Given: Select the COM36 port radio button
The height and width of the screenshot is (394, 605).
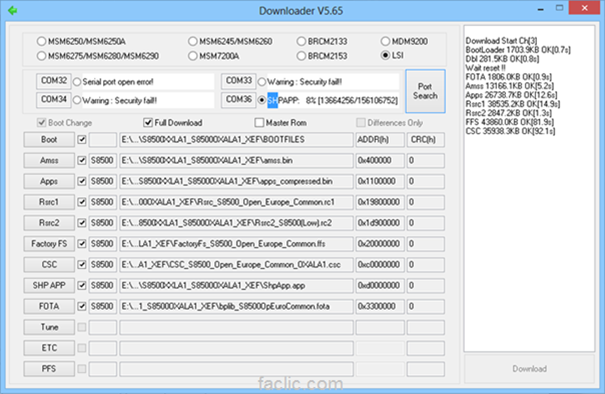Looking at the screenshot, I should [x=262, y=100].
